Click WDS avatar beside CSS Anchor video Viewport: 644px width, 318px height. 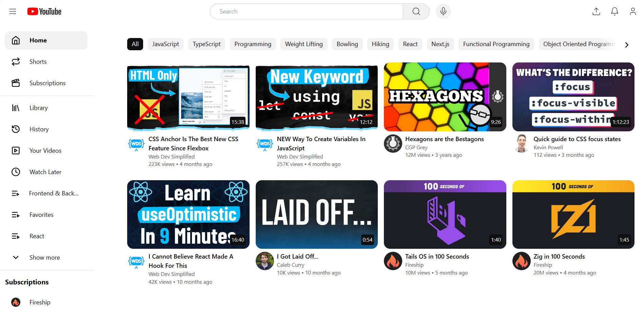(136, 144)
